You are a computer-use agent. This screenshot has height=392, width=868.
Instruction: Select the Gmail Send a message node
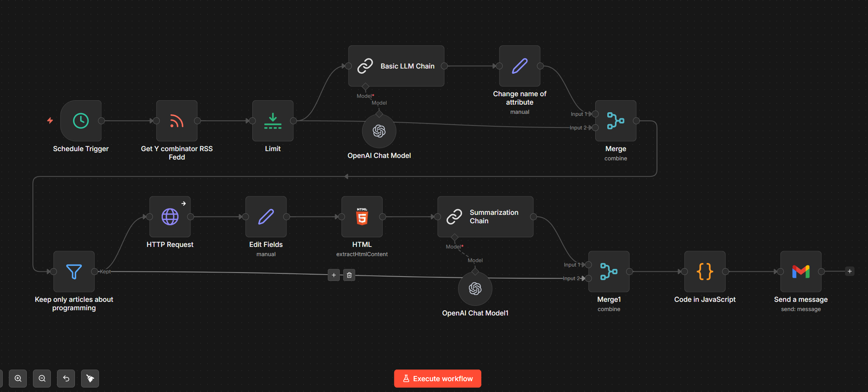coord(801,272)
